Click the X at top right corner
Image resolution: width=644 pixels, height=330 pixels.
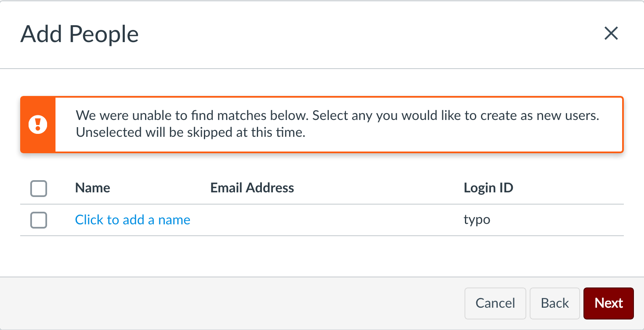click(x=611, y=34)
